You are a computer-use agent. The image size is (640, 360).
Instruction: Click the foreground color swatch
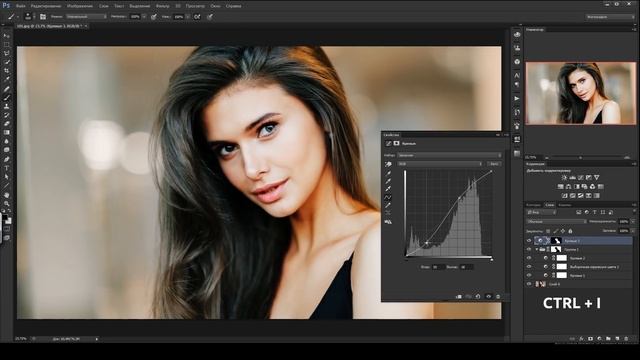pos(4,218)
